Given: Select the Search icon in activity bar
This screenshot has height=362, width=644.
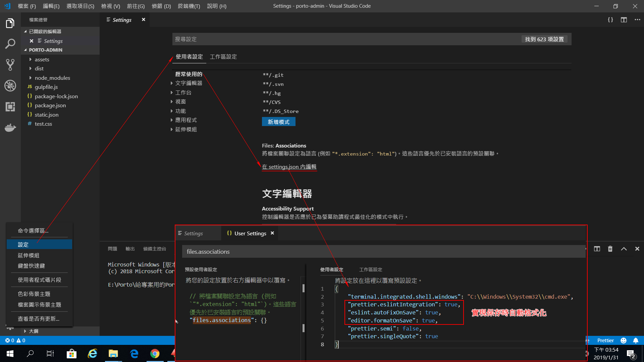Looking at the screenshot, I should pos(10,44).
